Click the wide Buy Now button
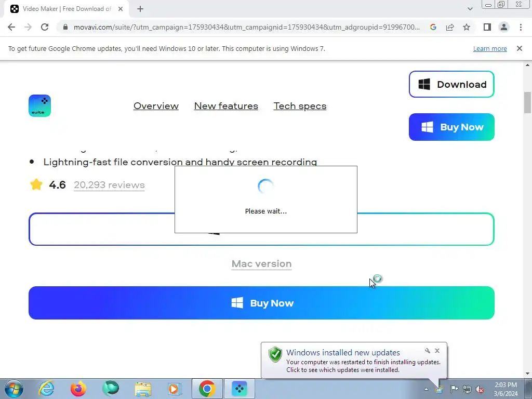 [x=261, y=303]
